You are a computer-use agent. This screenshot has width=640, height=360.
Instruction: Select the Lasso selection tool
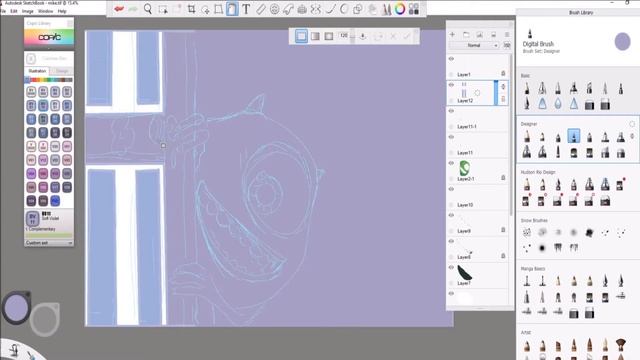click(205, 9)
